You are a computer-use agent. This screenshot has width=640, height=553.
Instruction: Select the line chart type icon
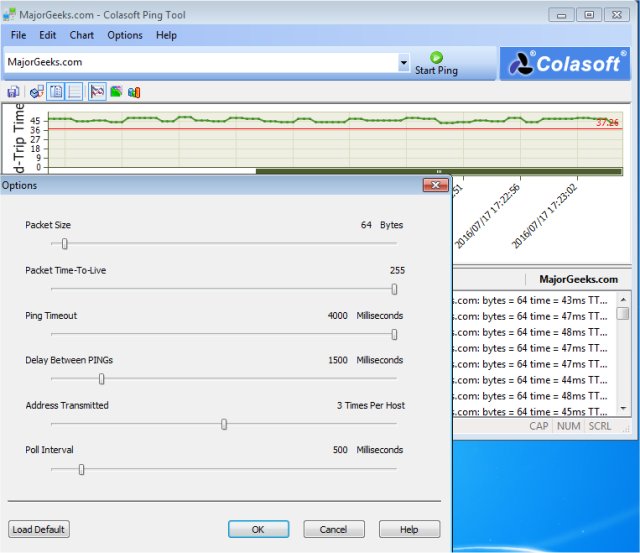[x=97, y=92]
